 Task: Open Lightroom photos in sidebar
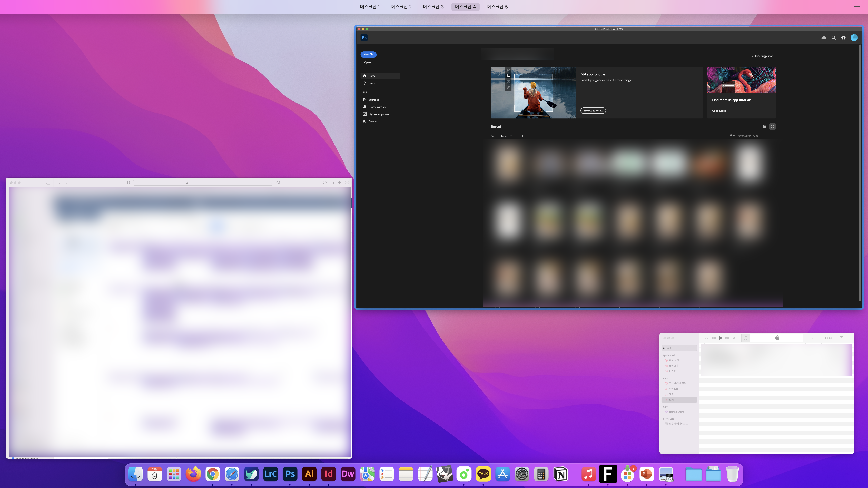(378, 114)
